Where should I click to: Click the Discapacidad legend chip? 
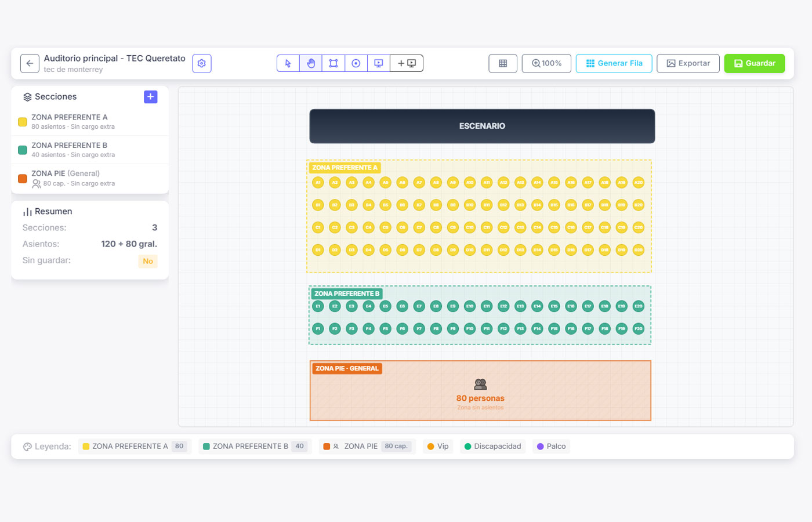tap(493, 447)
